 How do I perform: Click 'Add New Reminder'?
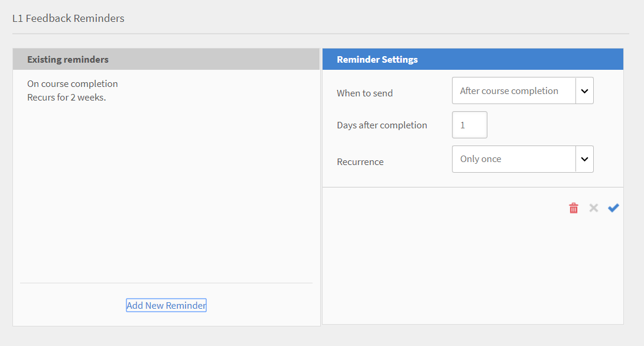point(166,305)
